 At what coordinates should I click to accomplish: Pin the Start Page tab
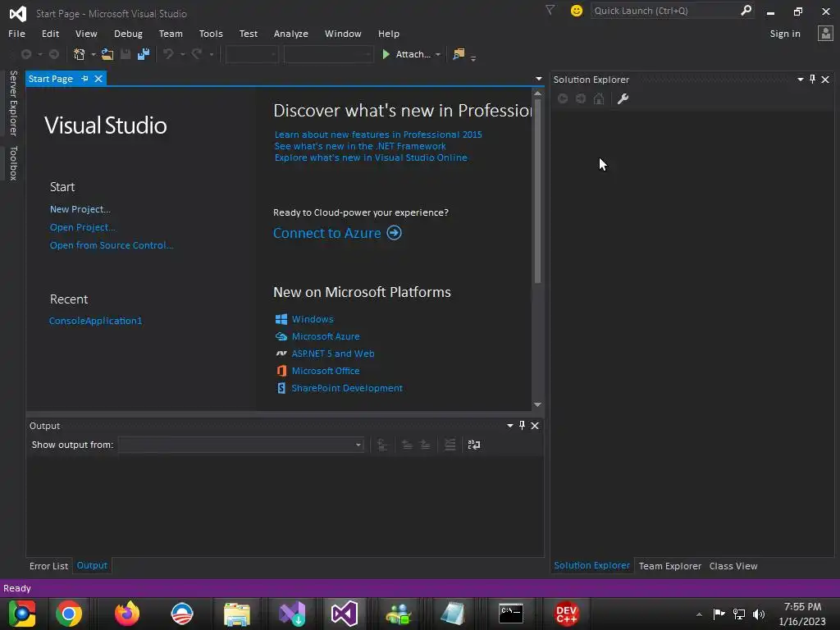[x=84, y=79]
